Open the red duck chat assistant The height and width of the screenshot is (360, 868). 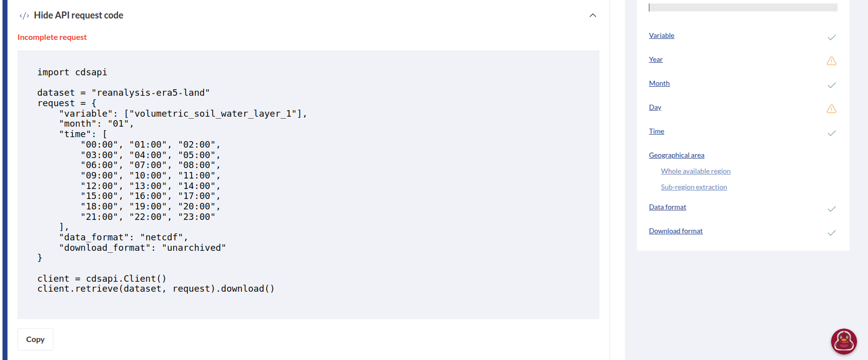[x=844, y=342]
